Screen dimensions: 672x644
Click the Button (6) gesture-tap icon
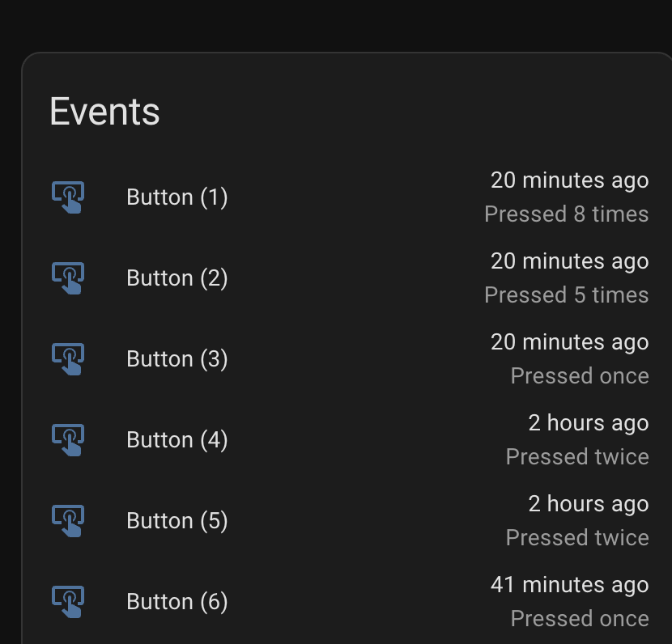click(x=68, y=602)
